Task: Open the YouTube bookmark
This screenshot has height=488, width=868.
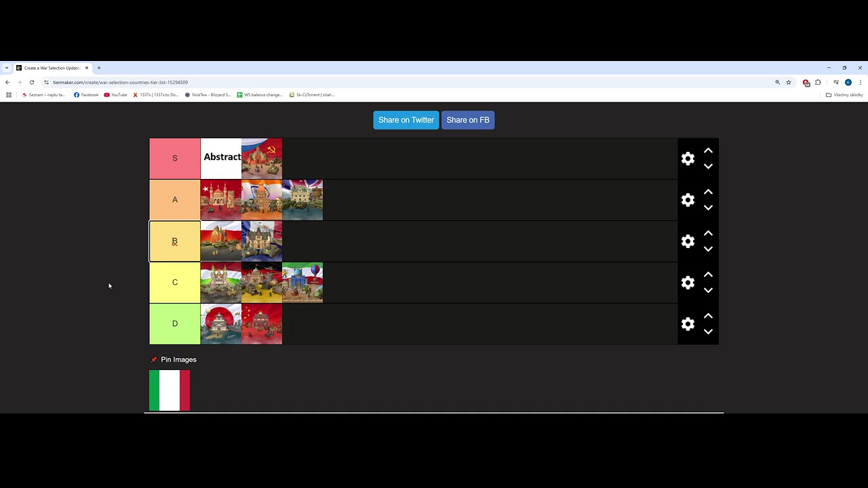Action: [116, 95]
